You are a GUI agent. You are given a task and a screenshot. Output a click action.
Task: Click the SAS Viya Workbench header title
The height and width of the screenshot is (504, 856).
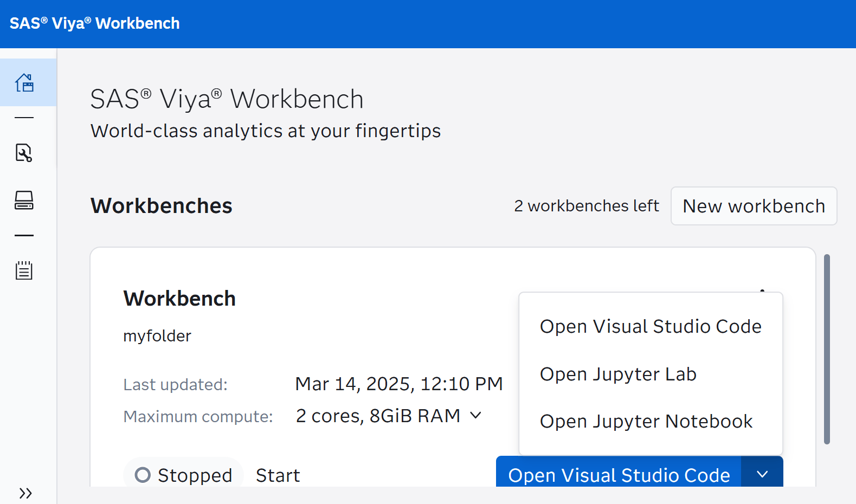click(x=95, y=23)
